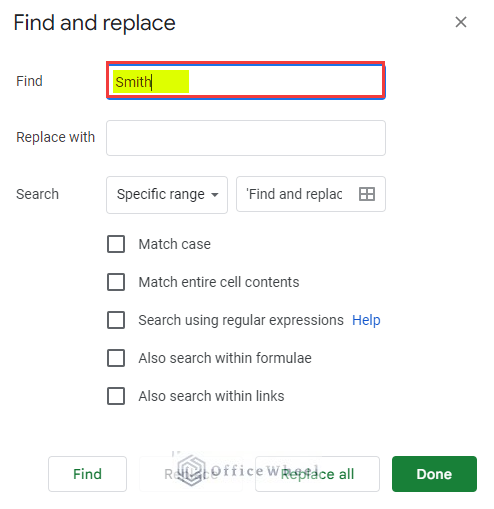Close the Find and replace dialog
The width and height of the screenshot is (494, 509).
click(461, 22)
